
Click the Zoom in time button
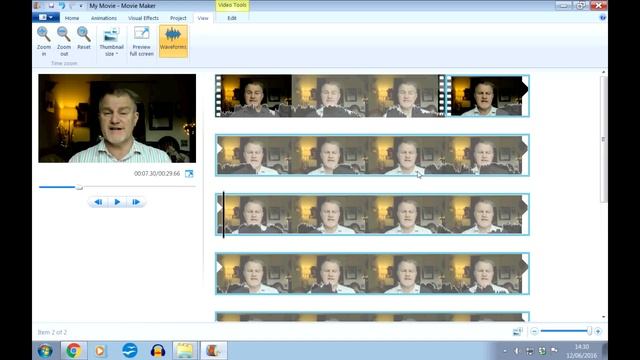click(44, 41)
